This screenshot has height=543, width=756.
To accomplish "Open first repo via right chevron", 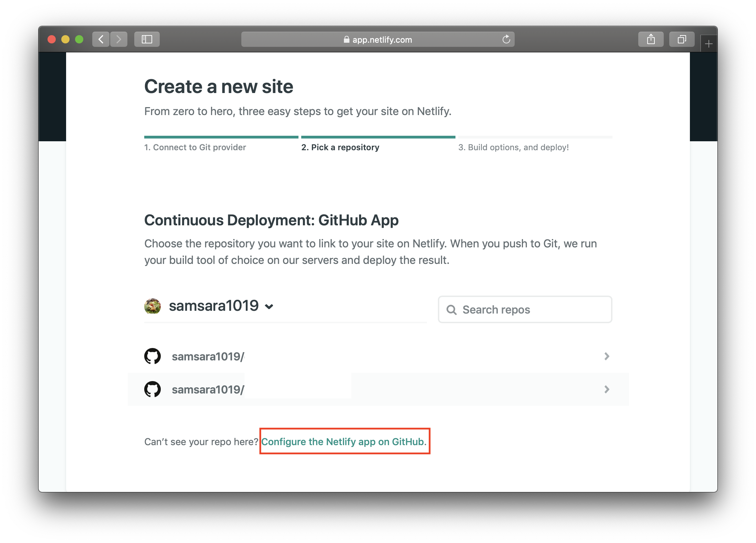I will pos(607,356).
